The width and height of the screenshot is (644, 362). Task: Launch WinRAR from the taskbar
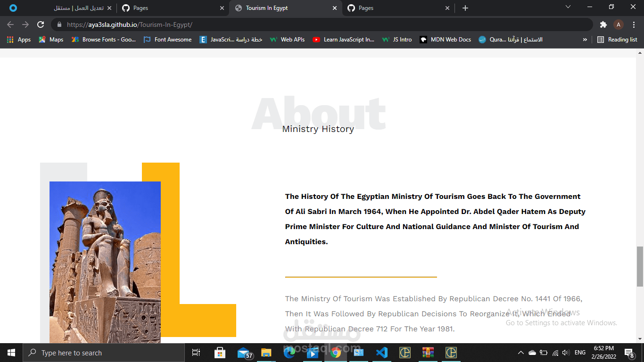click(428, 353)
